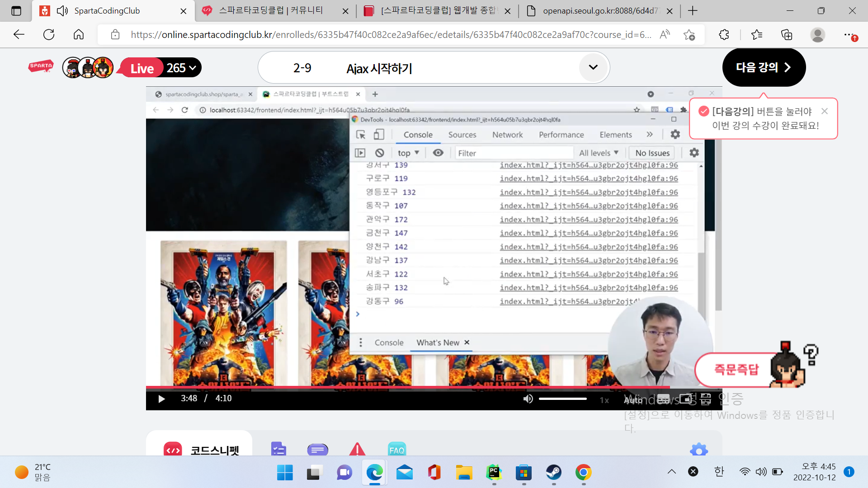The height and width of the screenshot is (488, 868).
Task: Start Read aloud in the address bar
Action: tap(665, 34)
